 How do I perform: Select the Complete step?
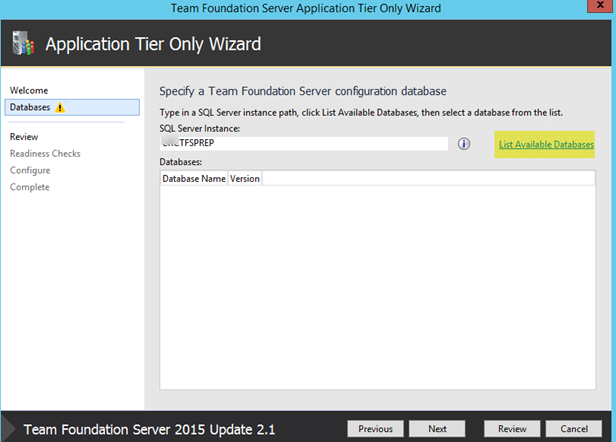coord(30,187)
